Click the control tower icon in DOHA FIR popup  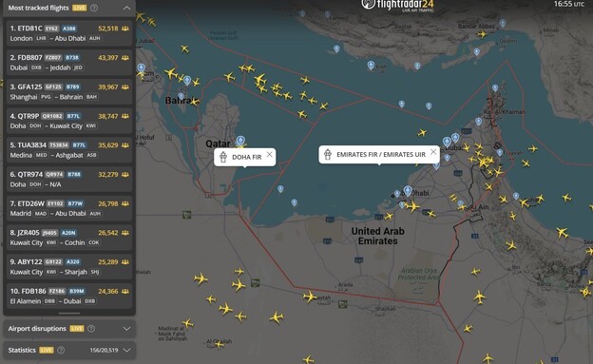223,157
